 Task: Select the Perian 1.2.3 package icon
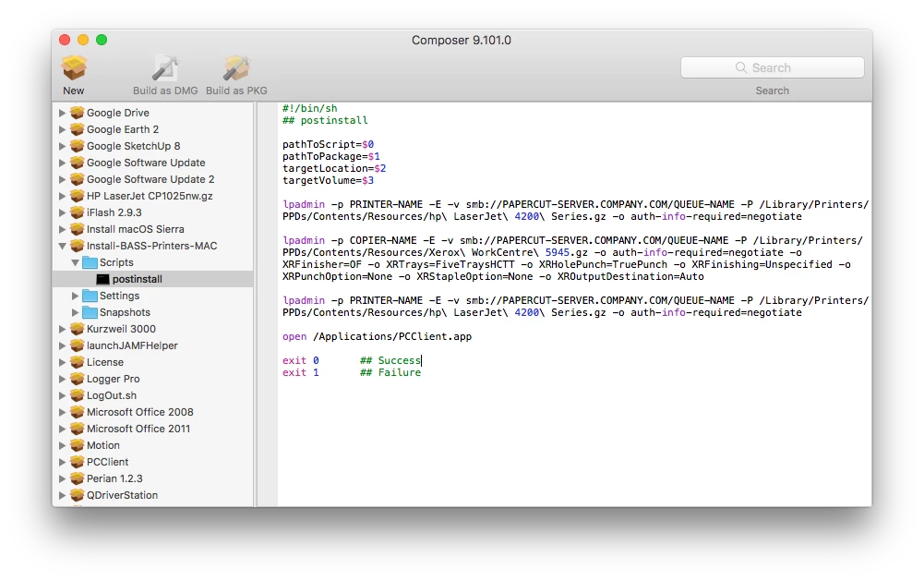(78, 478)
